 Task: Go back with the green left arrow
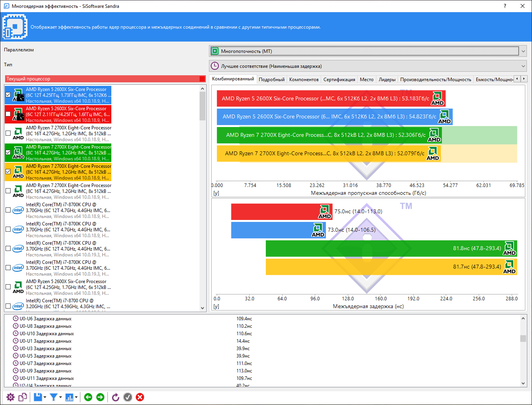coord(88,397)
